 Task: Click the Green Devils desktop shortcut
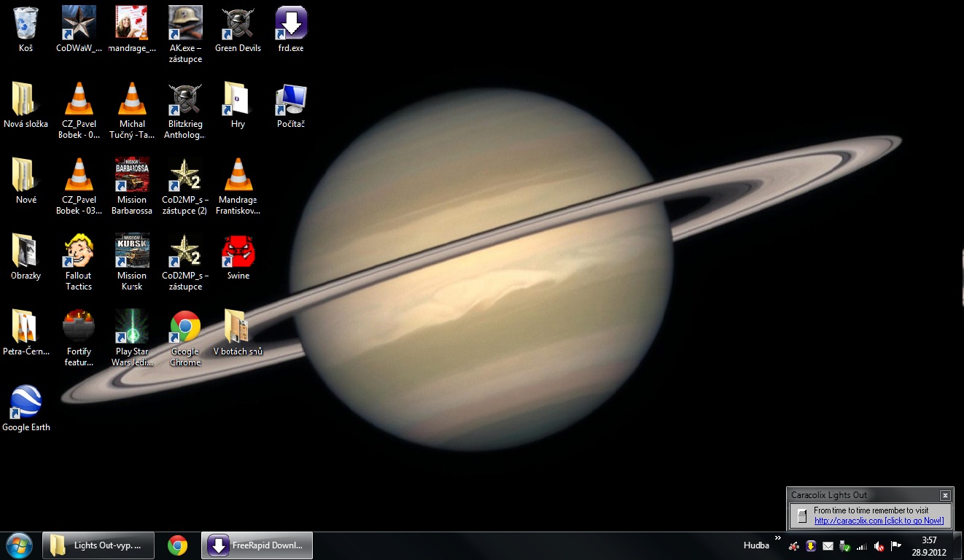238,23
